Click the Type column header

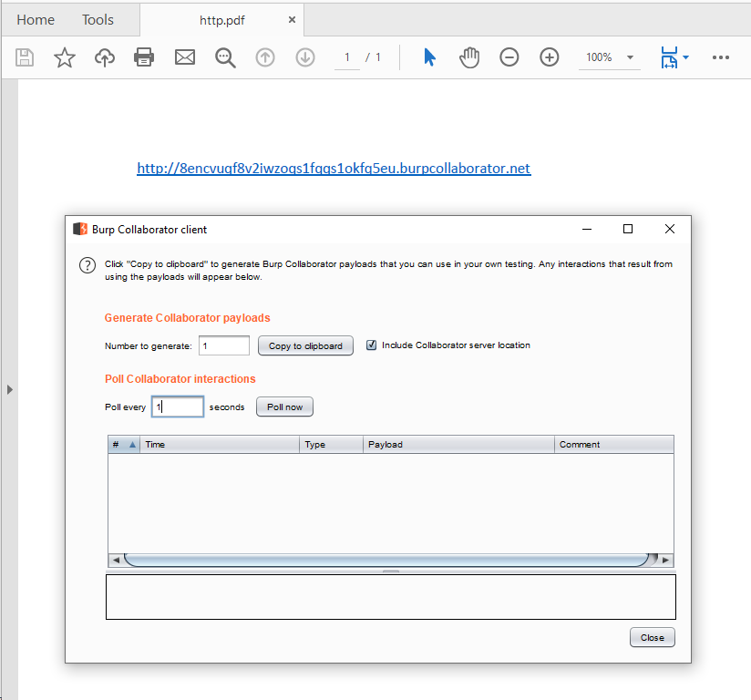pos(332,445)
